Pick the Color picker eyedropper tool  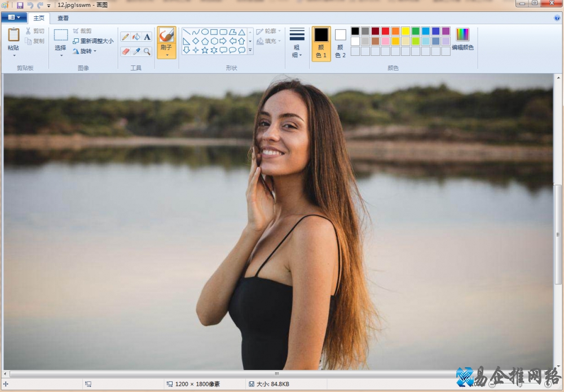[136, 51]
